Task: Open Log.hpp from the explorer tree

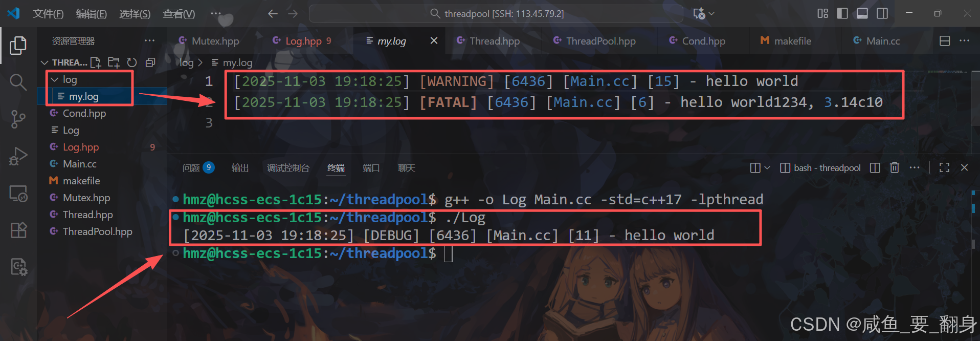Action: (x=102, y=147)
